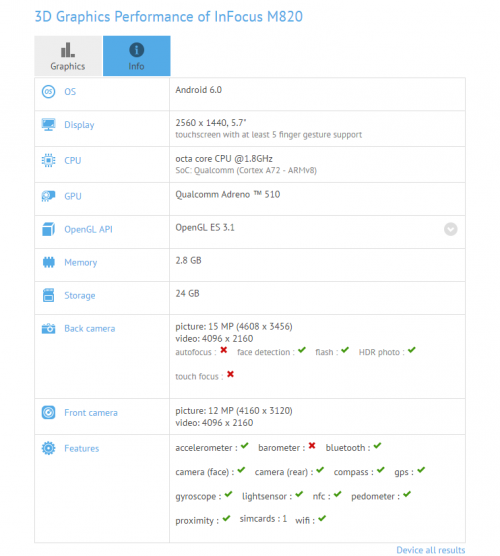Screen dimensions: 500x556
Task: Click the Back camera label
Action: pyautogui.click(x=90, y=329)
